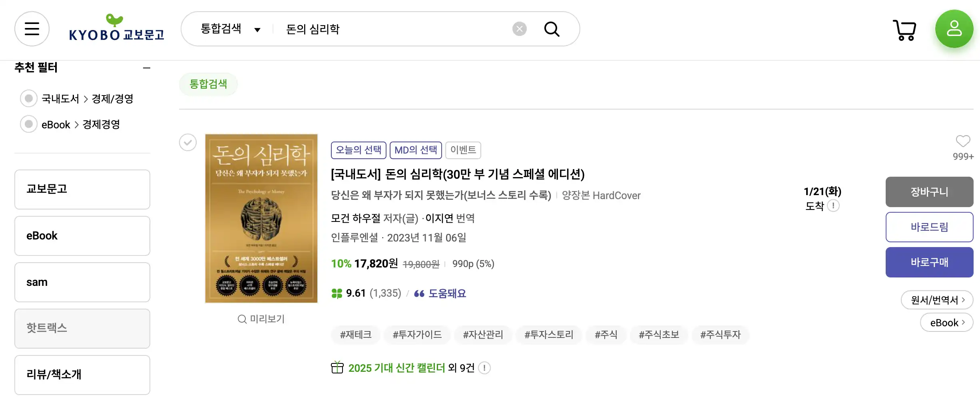Open the hamburger navigation menu
Viewport: 980px width, 399px height.
pyautogui.click(x=32, y=28)
